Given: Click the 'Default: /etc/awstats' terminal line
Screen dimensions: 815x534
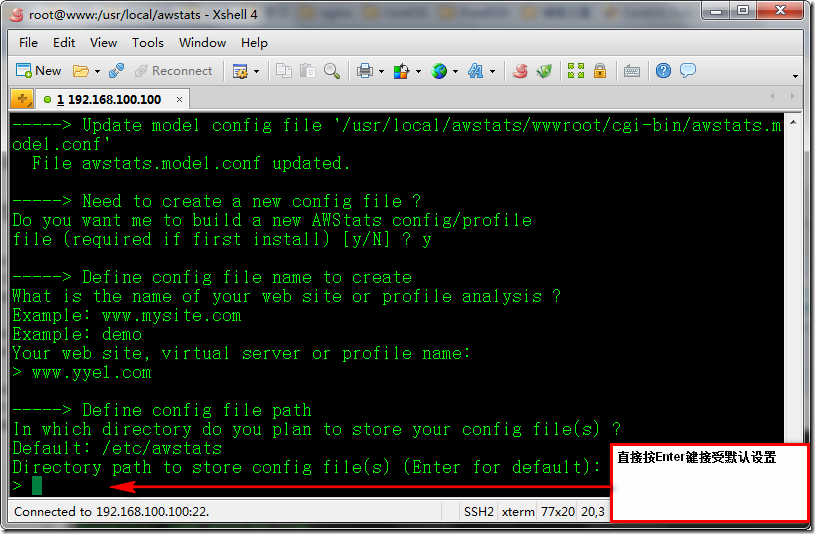Looking at the screenshot, I should [117, 448].
